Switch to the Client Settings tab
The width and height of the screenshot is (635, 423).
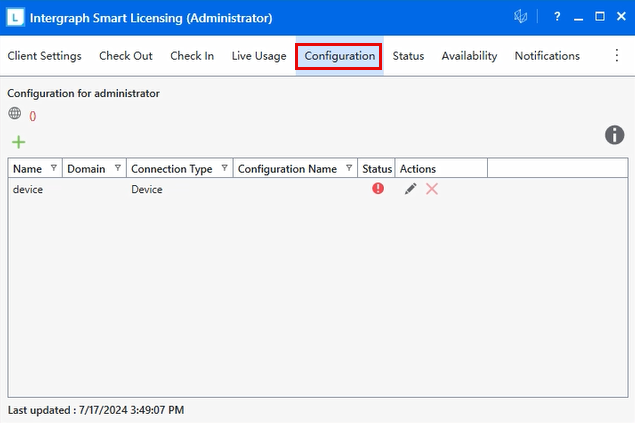[x=44, y=56]
